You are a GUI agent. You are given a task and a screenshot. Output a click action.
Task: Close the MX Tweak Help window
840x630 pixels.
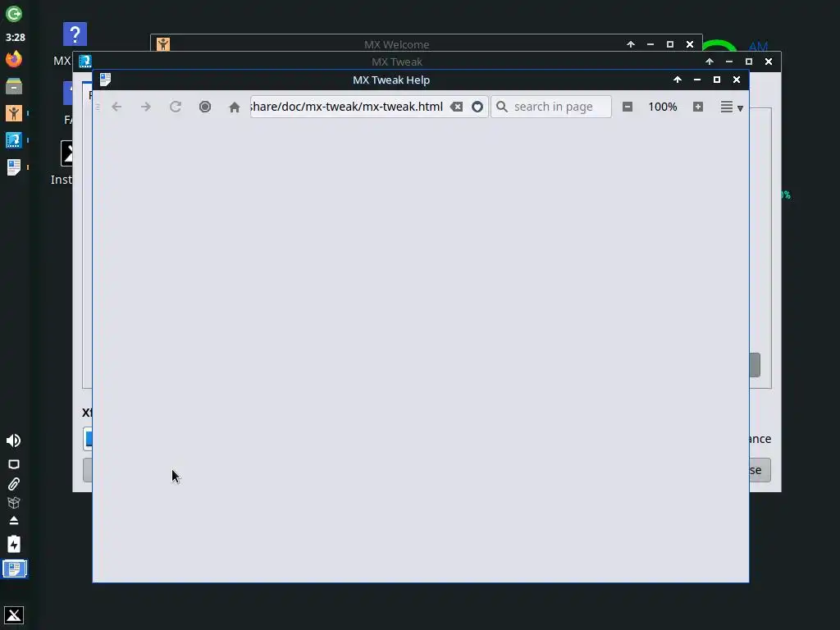pyautogui.click(x=737, y=80)
